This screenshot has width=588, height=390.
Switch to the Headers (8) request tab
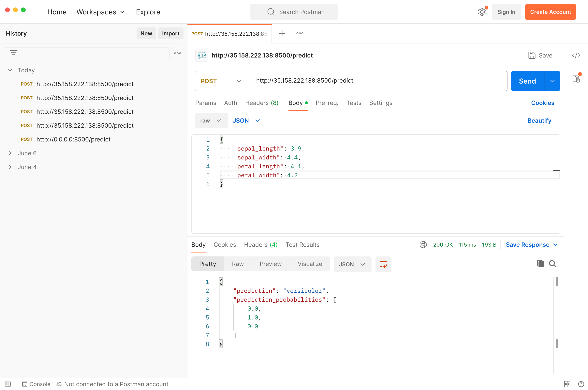(262, 103)
